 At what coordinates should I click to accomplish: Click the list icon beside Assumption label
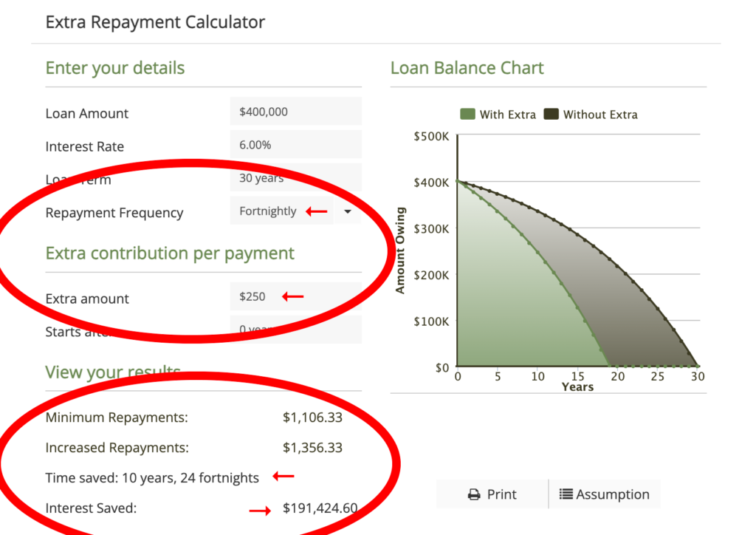tap(567, 494)
